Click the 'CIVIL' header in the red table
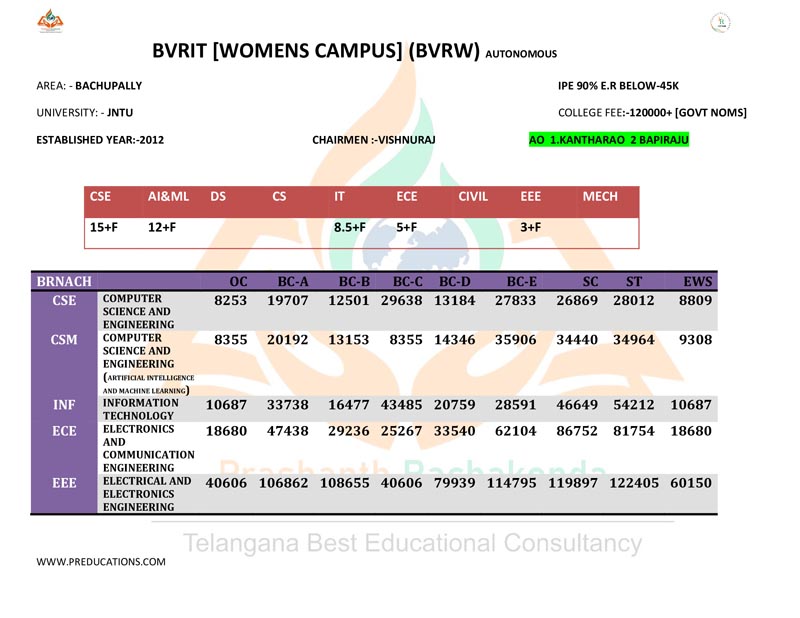 473,196
